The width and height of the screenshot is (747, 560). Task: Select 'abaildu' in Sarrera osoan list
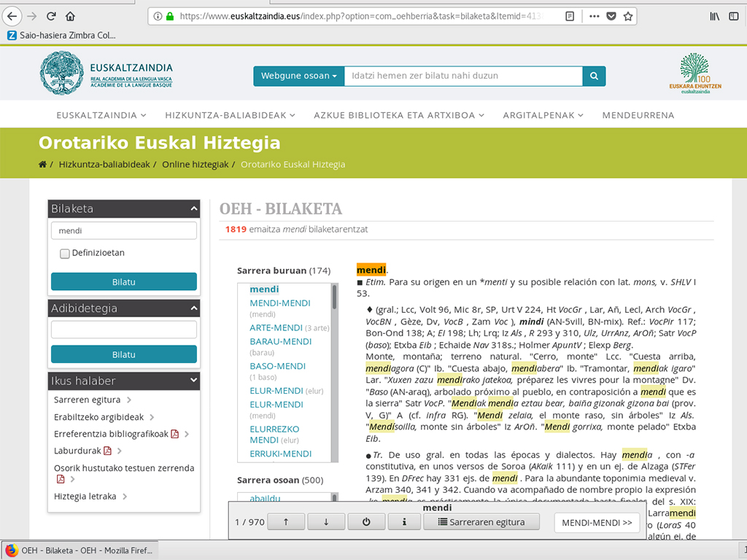point(265,498)
